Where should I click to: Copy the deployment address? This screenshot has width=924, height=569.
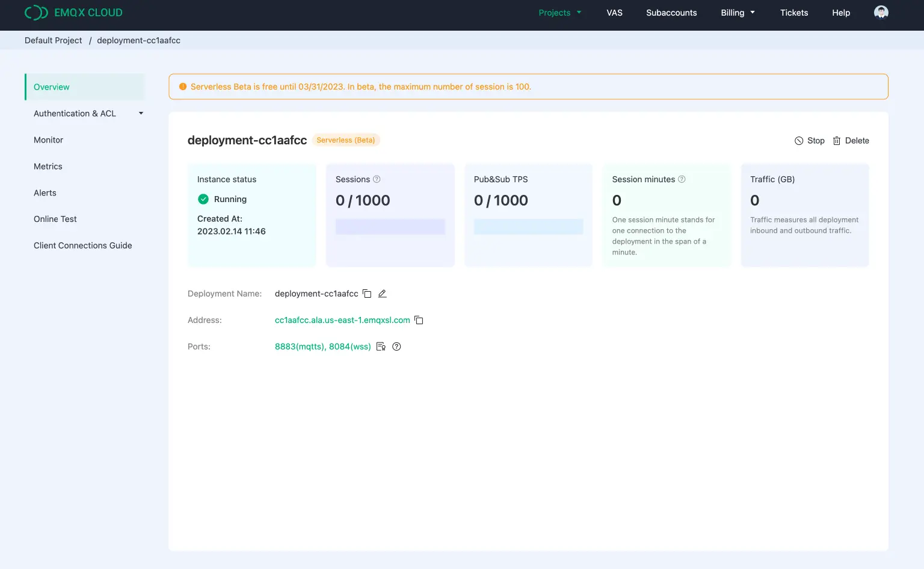pos(419,320)
